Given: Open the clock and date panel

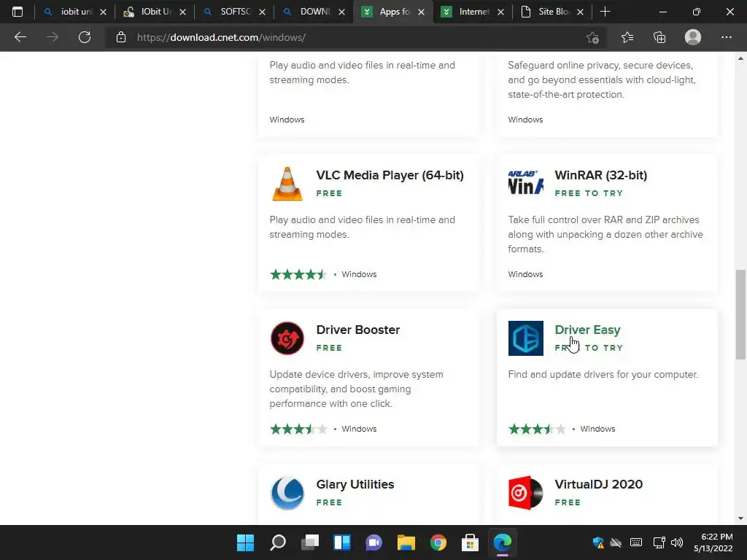Looking at the screenshot, I should pyautogui.click(x=713, y=542).
